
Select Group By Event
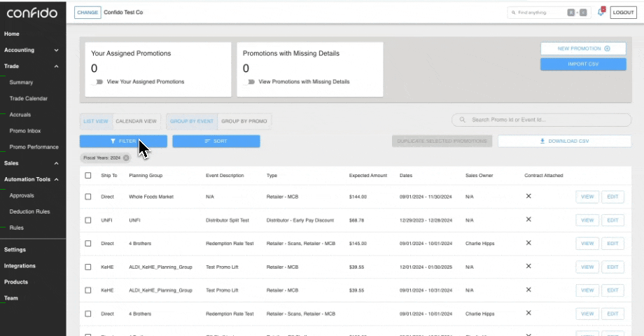tap(192, 121)
